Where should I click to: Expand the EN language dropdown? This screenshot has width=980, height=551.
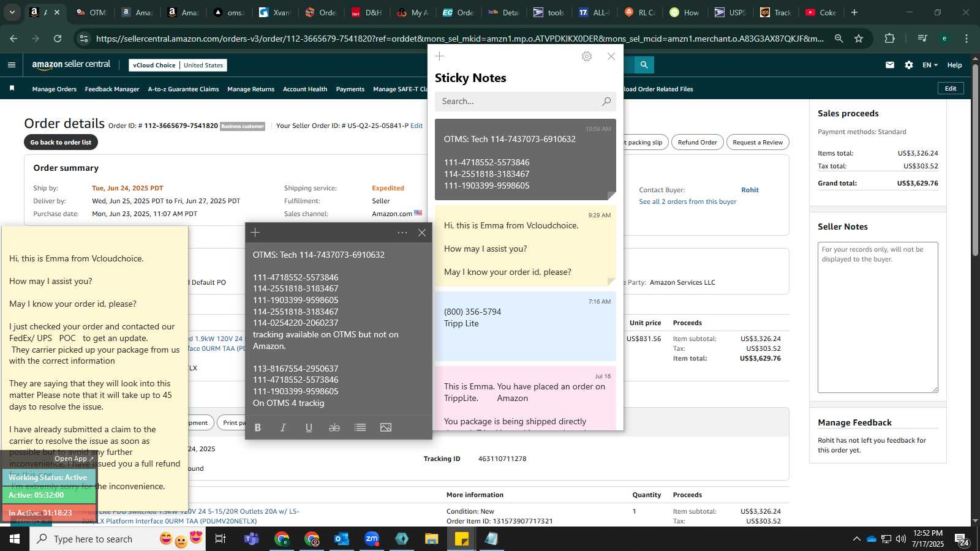point(930,65)
